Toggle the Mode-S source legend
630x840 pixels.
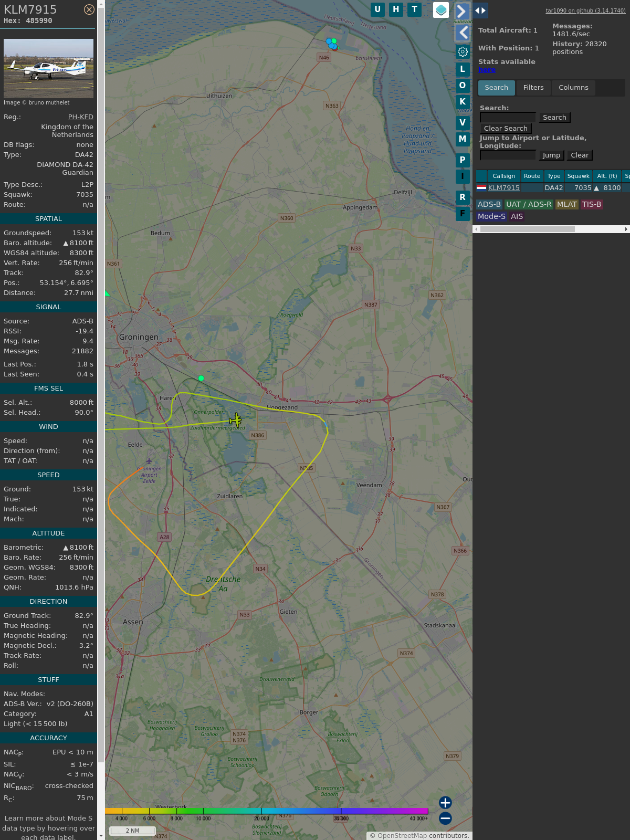click(492, 217)
